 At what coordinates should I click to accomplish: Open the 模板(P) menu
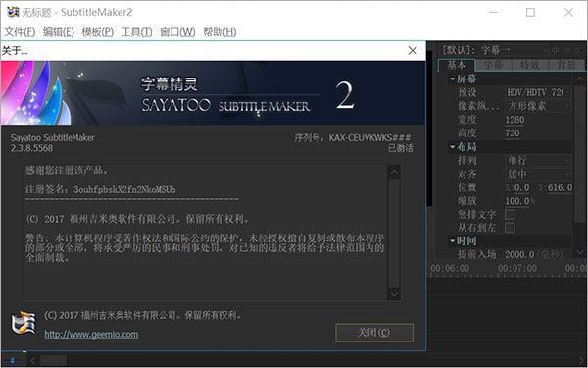pyautogui.click(x=97, y=32)
